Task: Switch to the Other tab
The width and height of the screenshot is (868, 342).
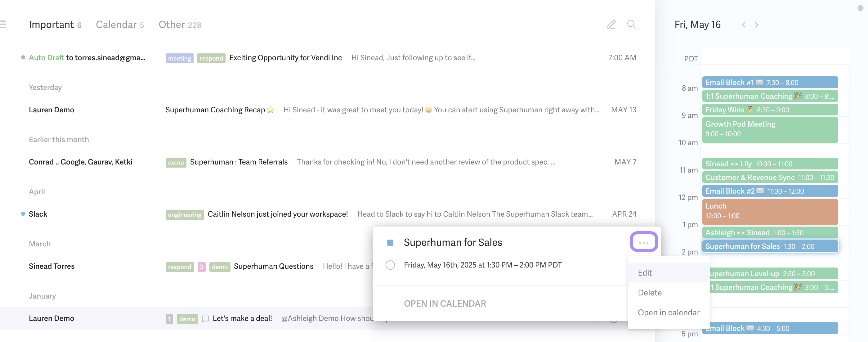Action: click(180, 24)
